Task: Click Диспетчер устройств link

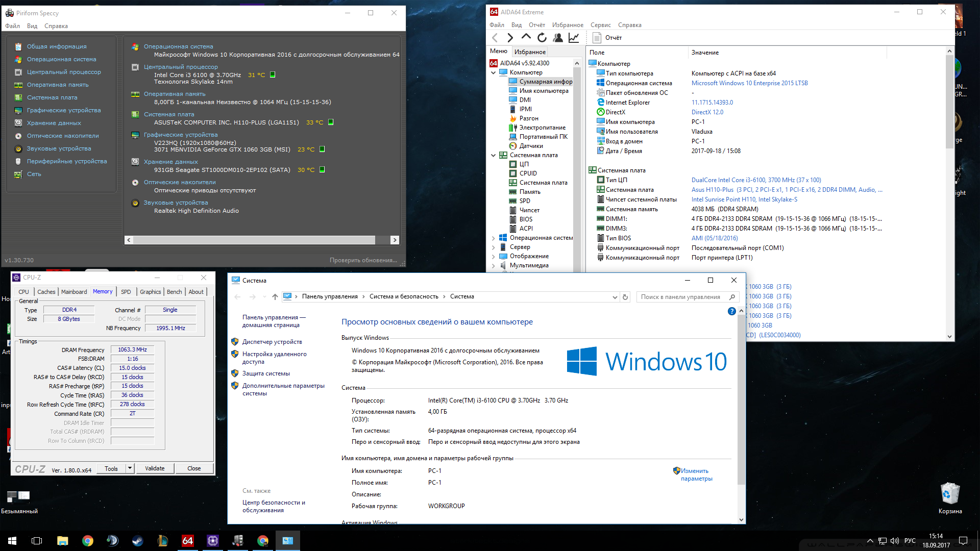Action: 272,342
